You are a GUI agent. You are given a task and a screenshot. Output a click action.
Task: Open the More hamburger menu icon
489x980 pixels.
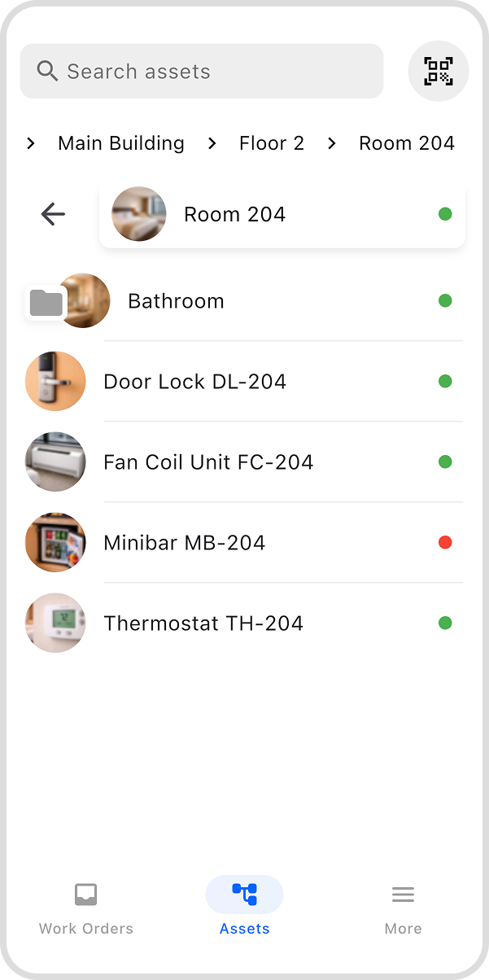tap(403, 895)
